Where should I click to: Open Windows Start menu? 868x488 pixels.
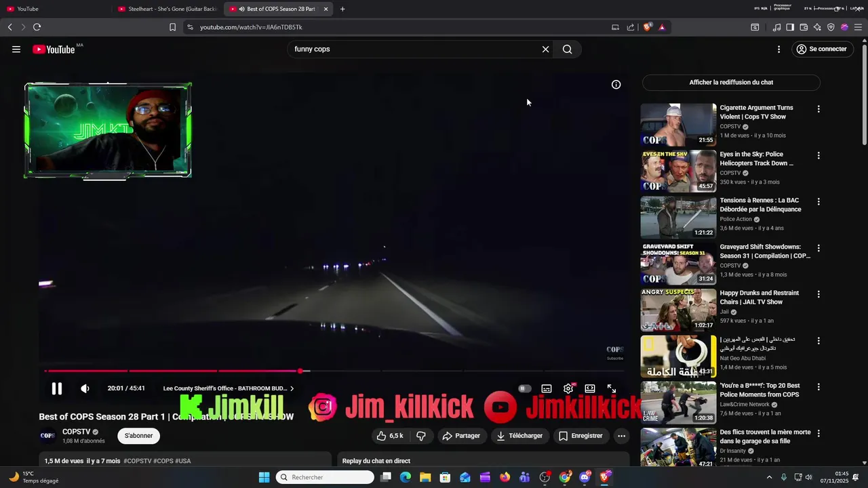click(264, 477)
